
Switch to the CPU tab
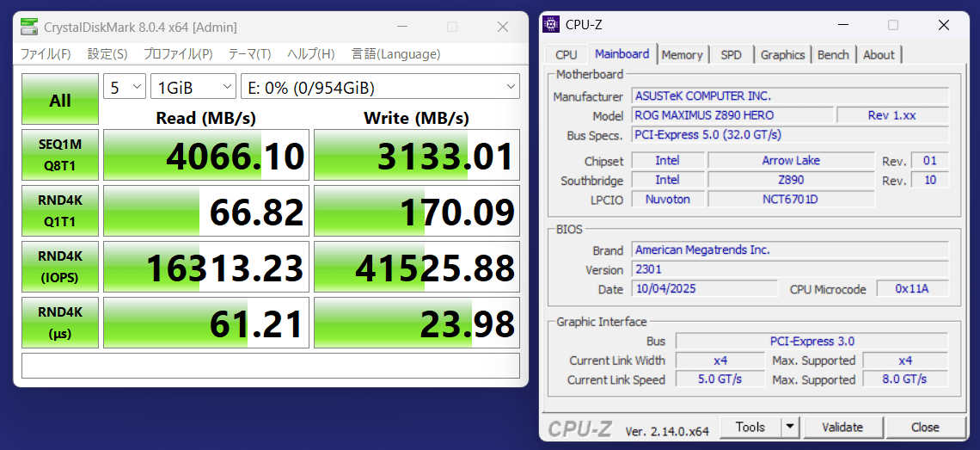567,55
